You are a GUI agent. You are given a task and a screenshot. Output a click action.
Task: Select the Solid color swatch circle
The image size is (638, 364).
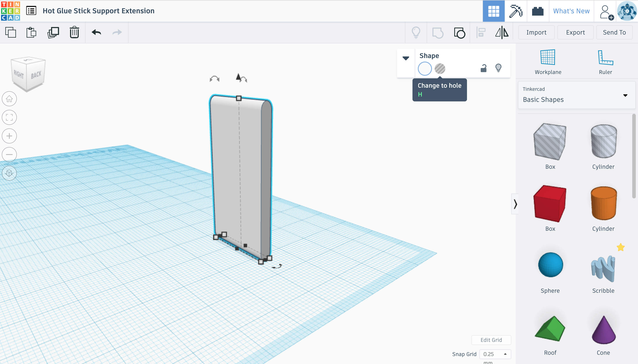[x=425, y=68]
